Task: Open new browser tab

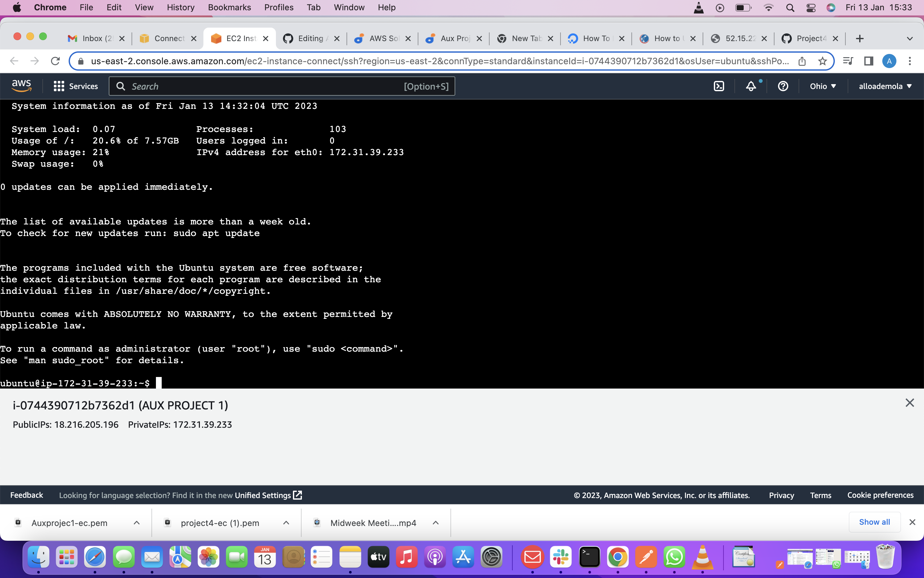Action: click(860, 39)
